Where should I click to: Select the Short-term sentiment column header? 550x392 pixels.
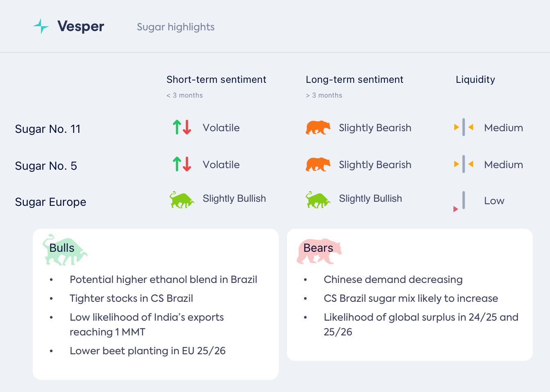click(x=216, y=80)
